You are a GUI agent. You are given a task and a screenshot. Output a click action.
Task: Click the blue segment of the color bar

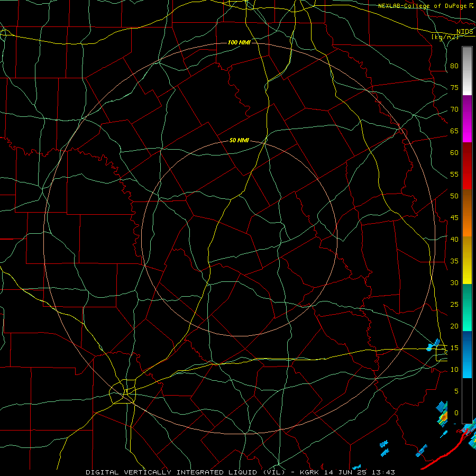point(467,354)
